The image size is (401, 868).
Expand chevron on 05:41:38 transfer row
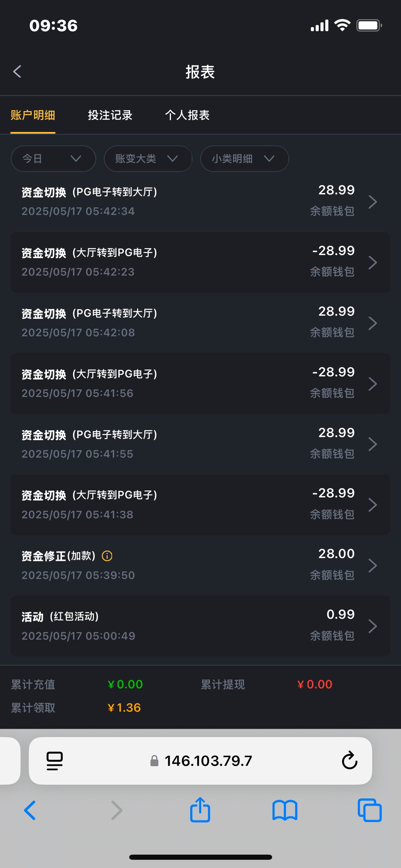373,505
